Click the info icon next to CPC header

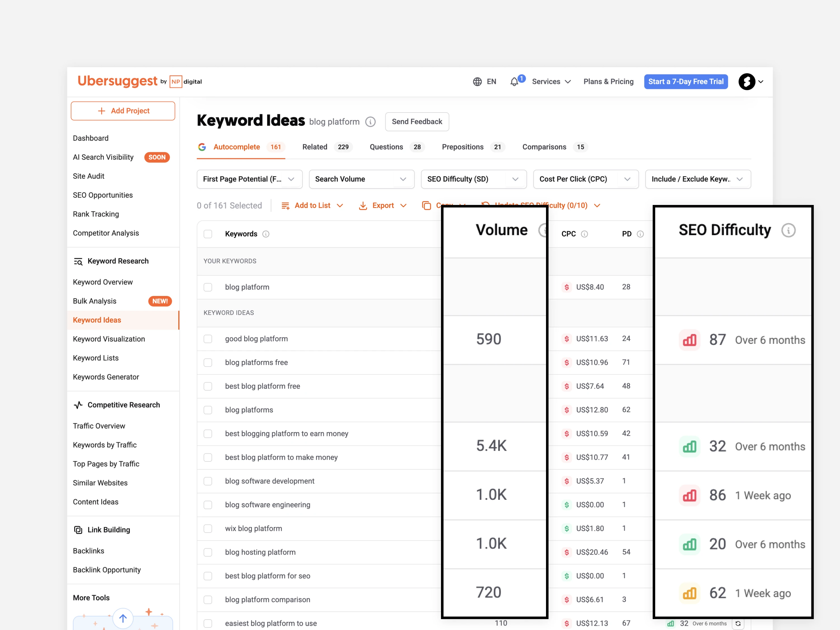click(584, 234)
